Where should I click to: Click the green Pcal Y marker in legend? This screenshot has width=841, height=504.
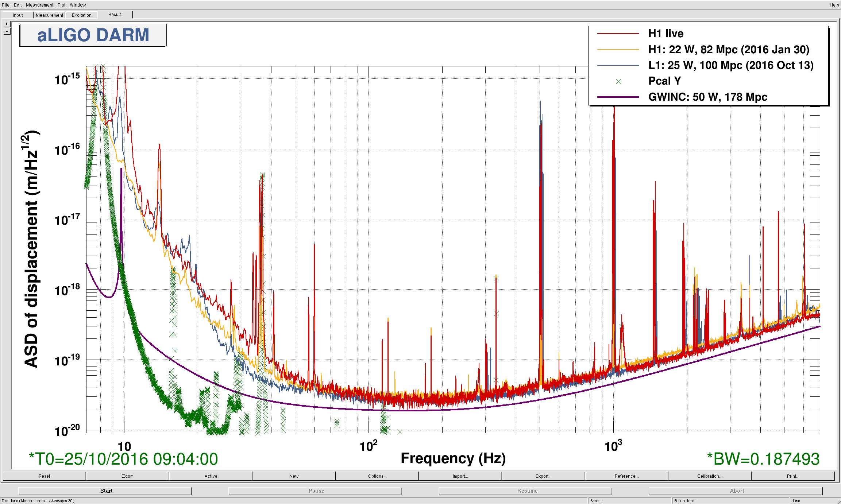click(x=618, y=81)
